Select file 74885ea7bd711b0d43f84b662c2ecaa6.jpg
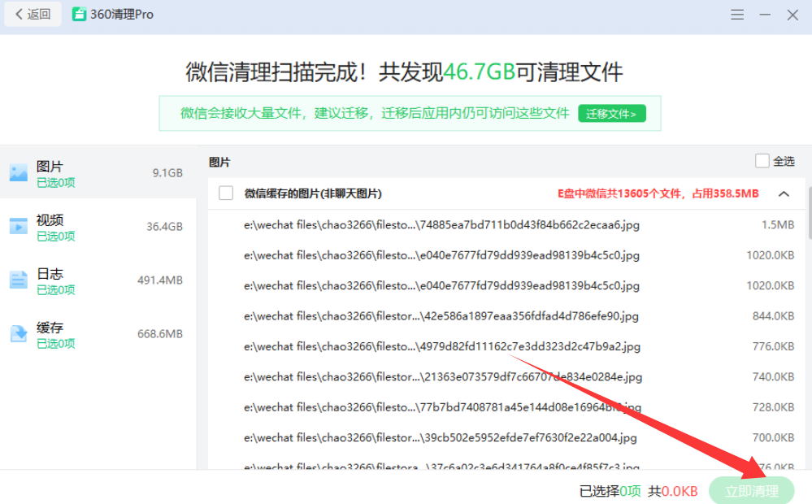This screenshot has width=812, height=504. click(x=441, y=225)
